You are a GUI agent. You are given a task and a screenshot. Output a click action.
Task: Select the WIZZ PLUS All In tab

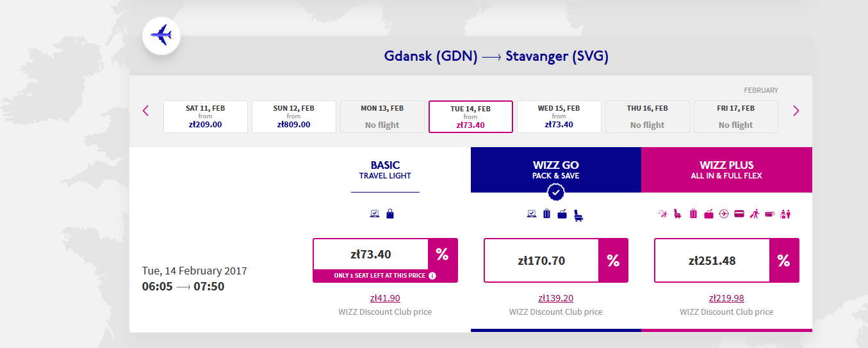[x=726, y=170]
